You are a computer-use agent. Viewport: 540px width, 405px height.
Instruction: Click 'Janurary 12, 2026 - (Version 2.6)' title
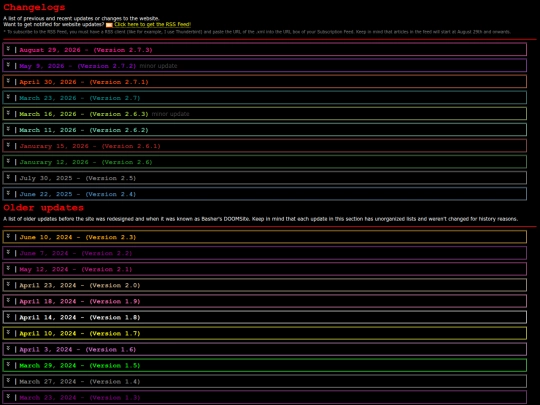(x=86, y=162)
